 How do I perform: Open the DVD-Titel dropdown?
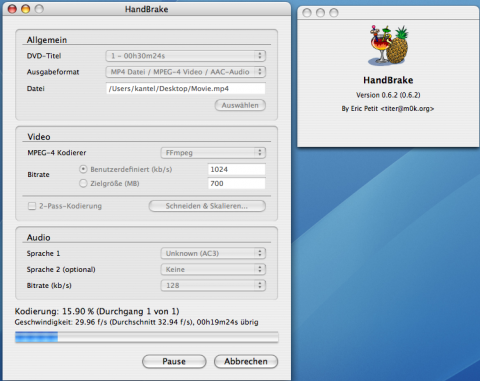tap(186, 56)
